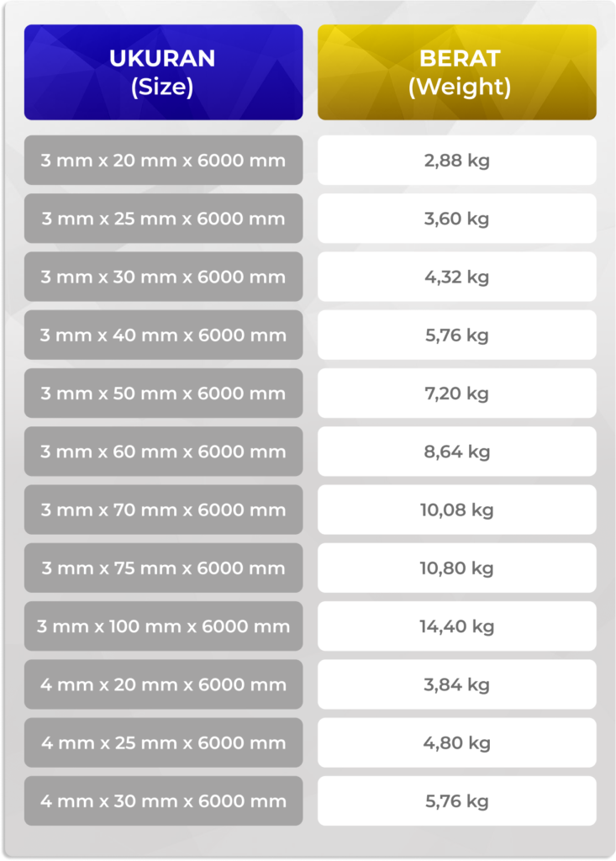Screen dimensions: 616x861
Task: Click the 4,80 kg weight cell
Action: [x=456, y=742]
